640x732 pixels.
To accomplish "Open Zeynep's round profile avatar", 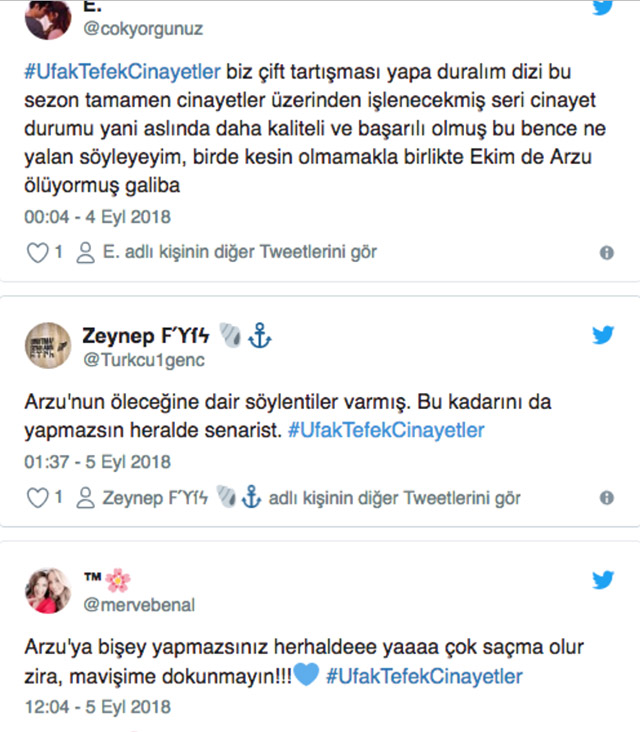I will 48,345.
